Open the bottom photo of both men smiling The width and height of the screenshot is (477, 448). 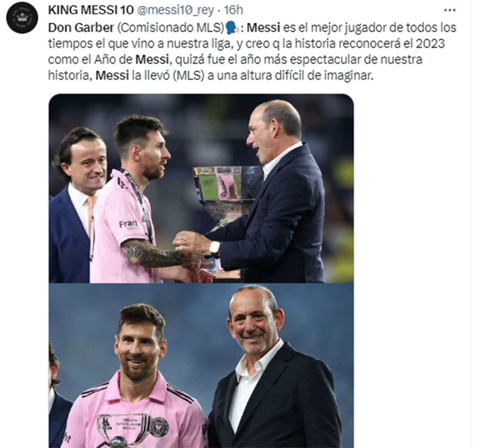click(x=201, y=365)
